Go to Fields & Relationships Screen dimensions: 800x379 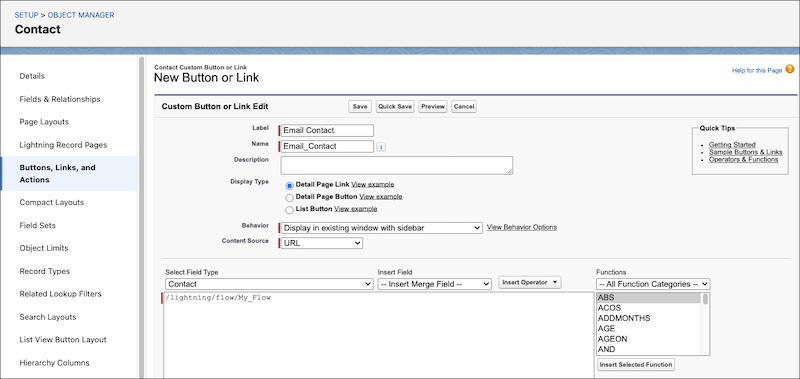60,99
